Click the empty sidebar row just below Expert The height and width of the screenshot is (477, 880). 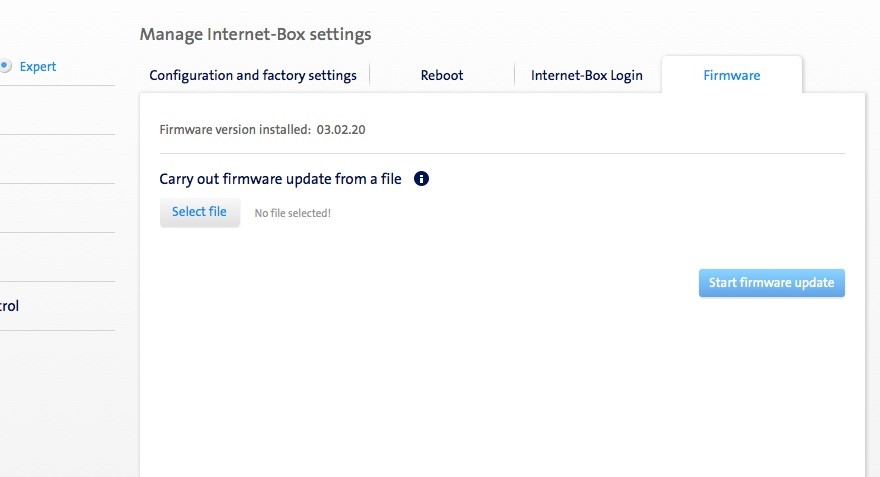tap(55, 110)
